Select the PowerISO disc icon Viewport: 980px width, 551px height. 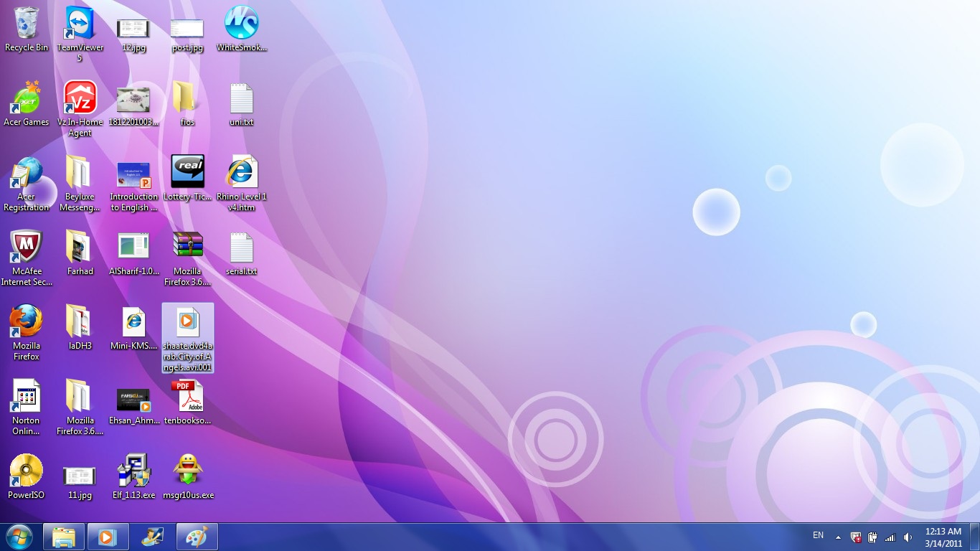tap(27, 471)
